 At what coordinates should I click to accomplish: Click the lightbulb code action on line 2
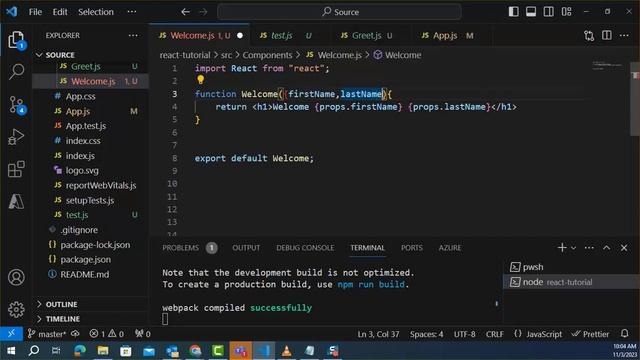(x=200, y=80)
